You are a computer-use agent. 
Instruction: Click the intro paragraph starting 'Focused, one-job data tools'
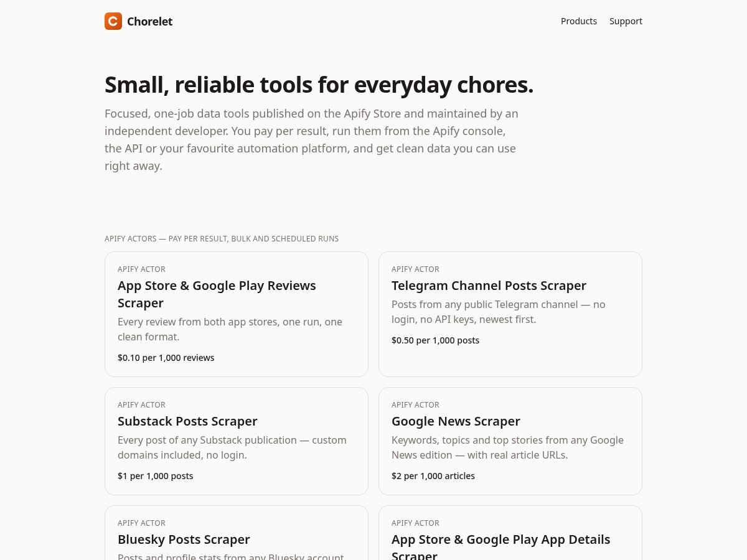(311, 140)
